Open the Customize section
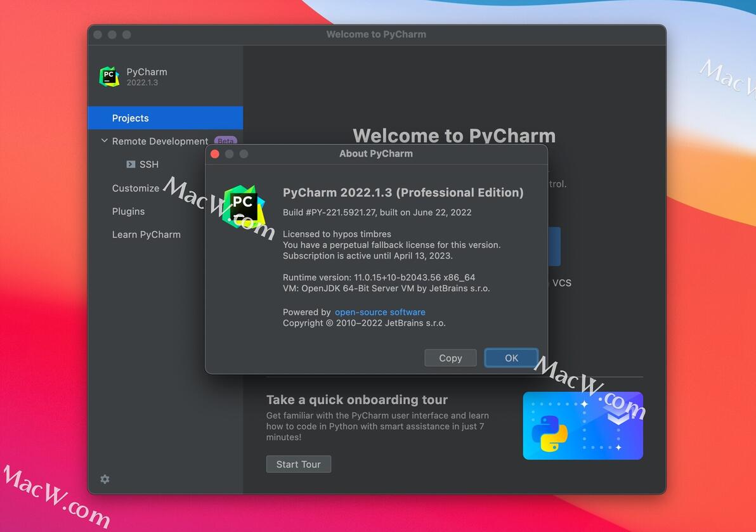756x532 pixels. pyautogui.click(x=136, y=188)
